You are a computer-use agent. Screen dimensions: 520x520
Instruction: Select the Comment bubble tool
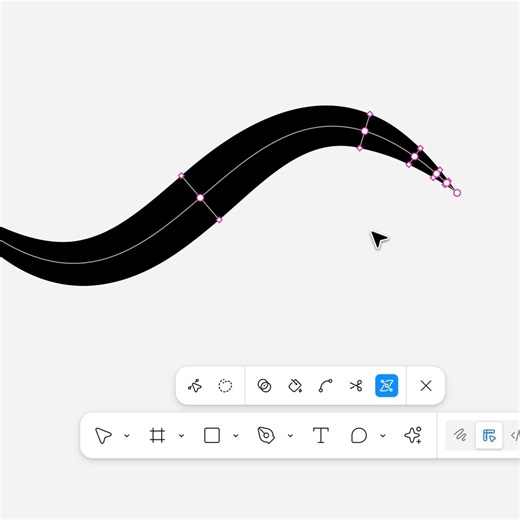coord(359,435)
